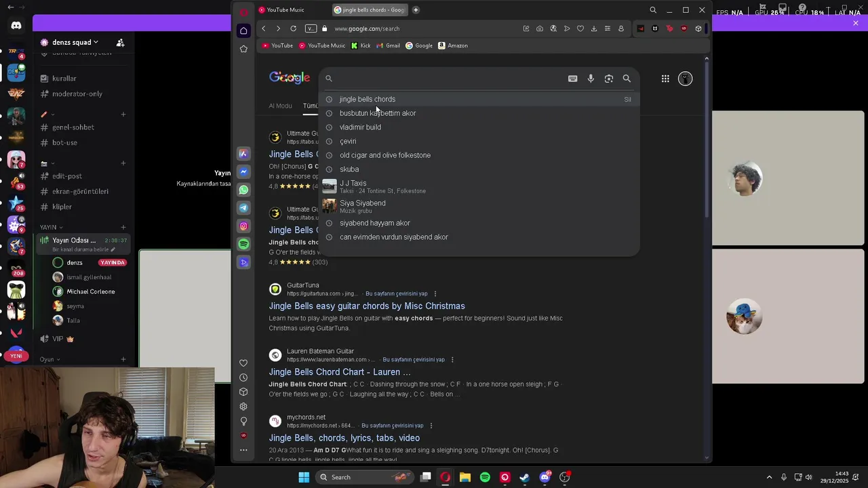The image size is (868, 488).
Task: Open more options for mychords.net result
Action: [x=431, y=426]
